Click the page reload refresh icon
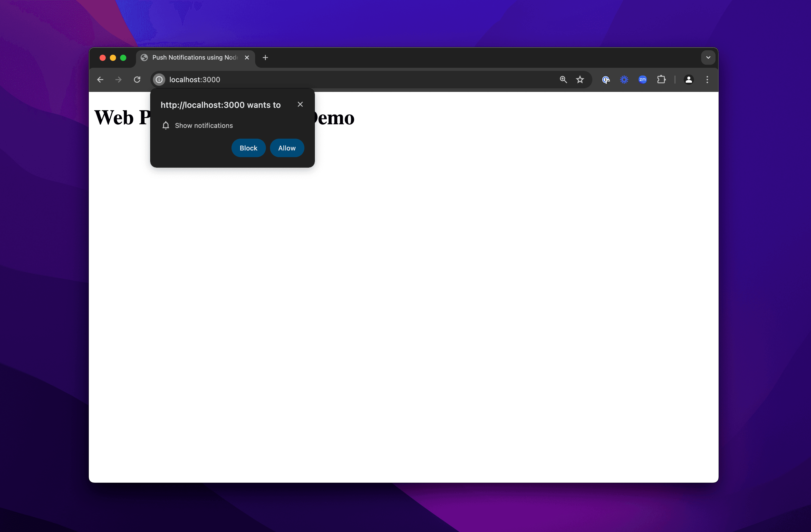The image size is (811, 532). pyautogui.click(x=137, y=80)
